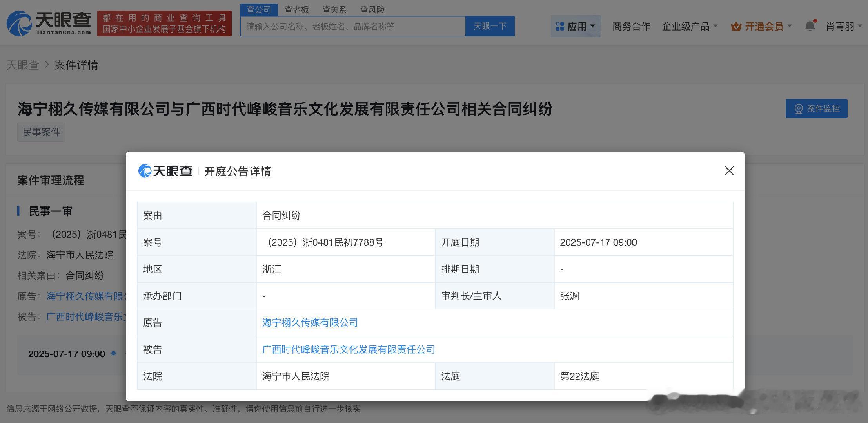Click background defendant link 广西时代峰峻音乐
The height and width of the screenshot is (423, 868).
(x=86, y=316)
